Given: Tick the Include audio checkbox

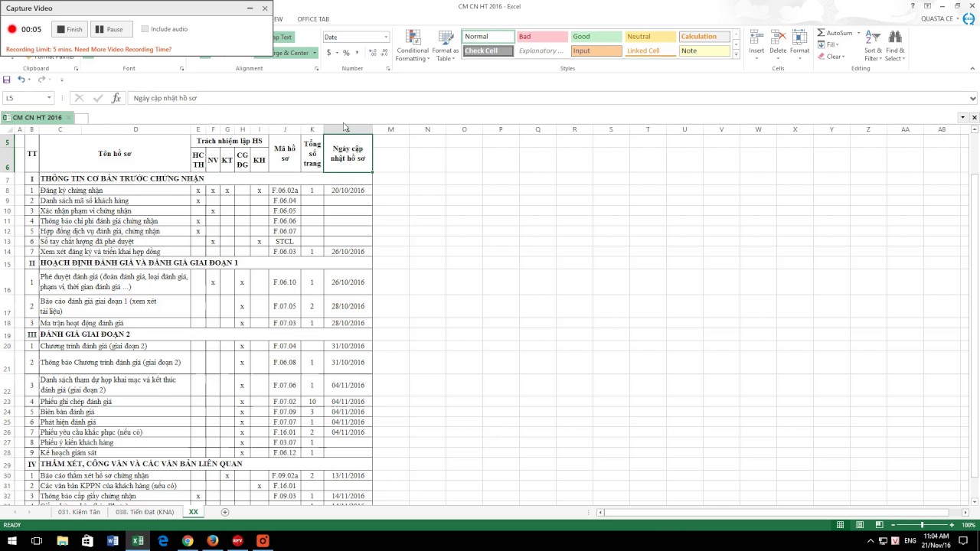Looking at the screenshot, I should click(145, 29).
